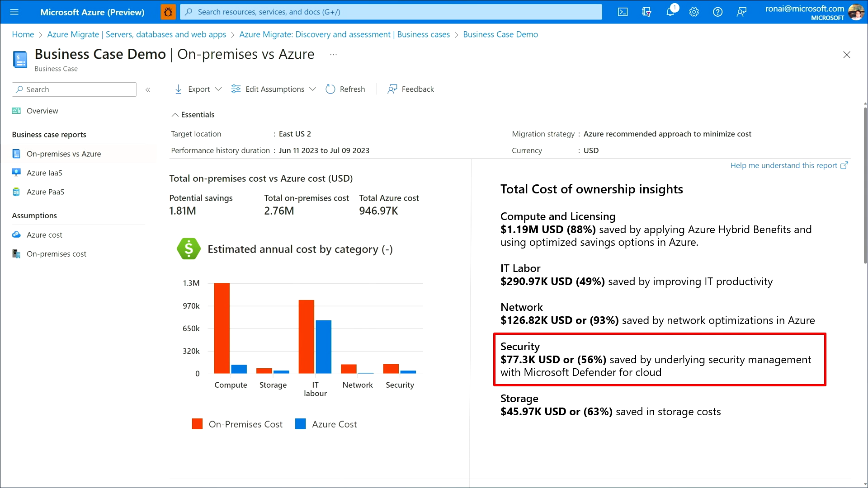
Task: Click the top bar feedback icon
Action: 741,12
